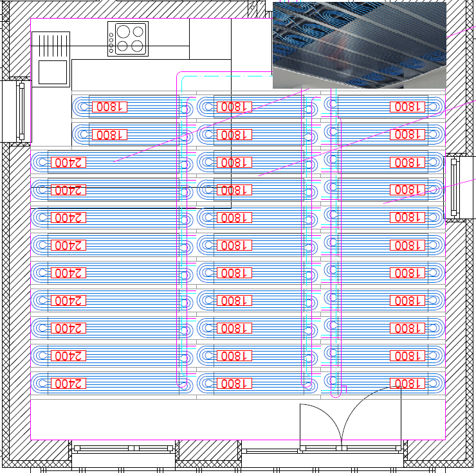Click the four-burner cooktop symbol
The image size is (476, 473).
click(x=131, y=39)
